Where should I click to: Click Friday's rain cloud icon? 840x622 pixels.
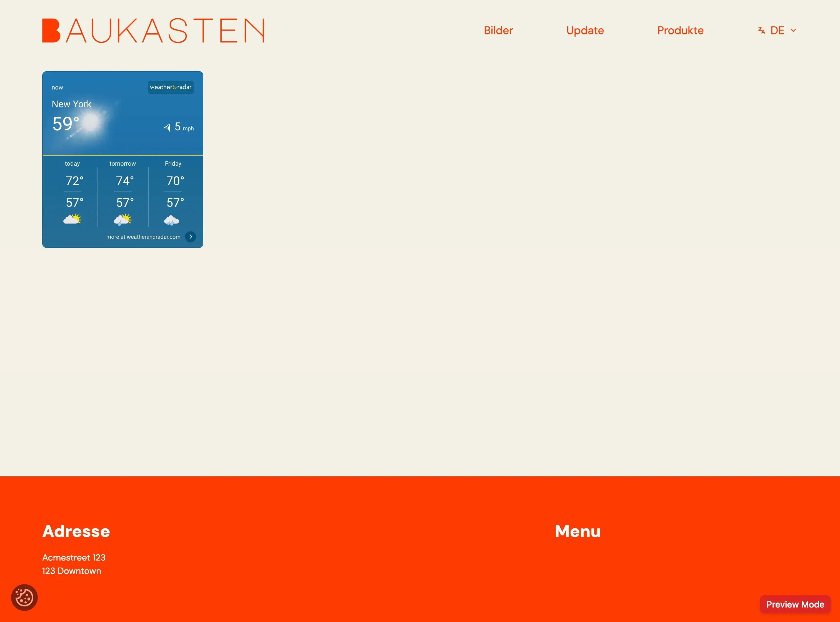point(172,220)
